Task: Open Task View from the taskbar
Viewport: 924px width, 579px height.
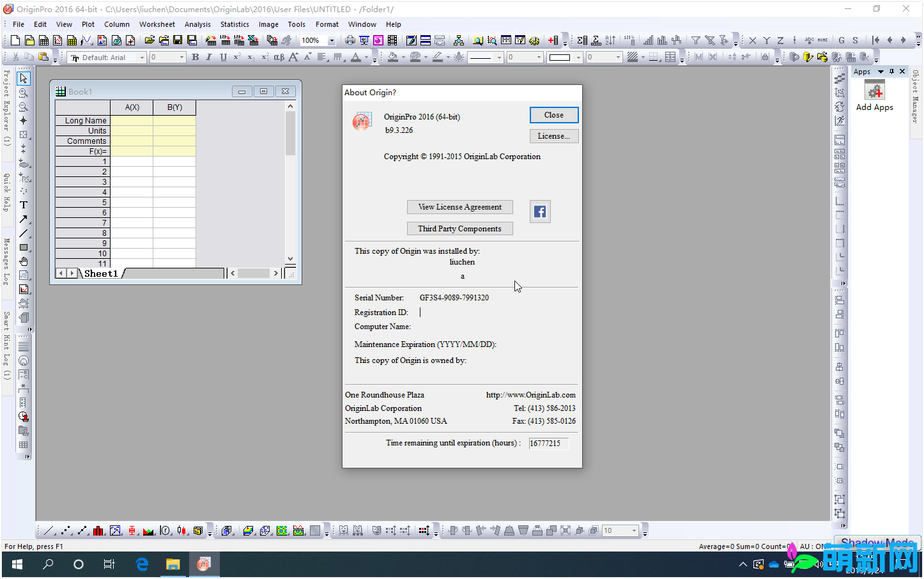Action: pos(109,564)
